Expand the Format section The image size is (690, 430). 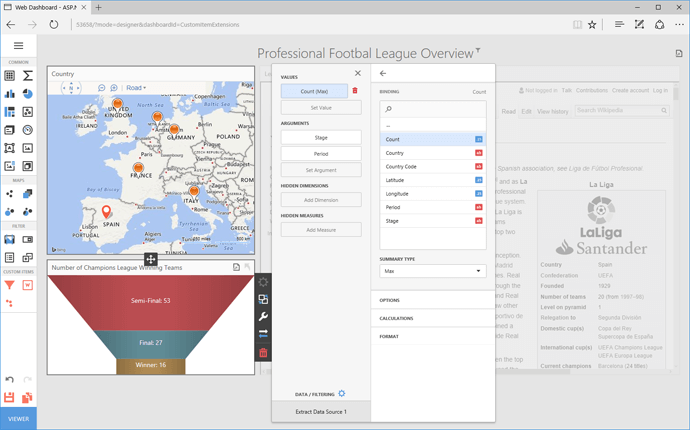pos(389,336)
